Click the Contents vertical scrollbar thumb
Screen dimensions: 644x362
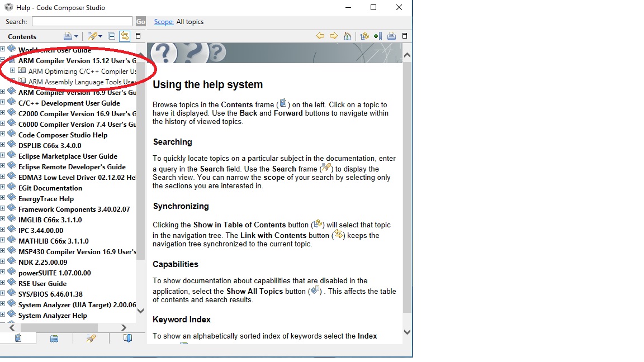[x=140, y=161]
